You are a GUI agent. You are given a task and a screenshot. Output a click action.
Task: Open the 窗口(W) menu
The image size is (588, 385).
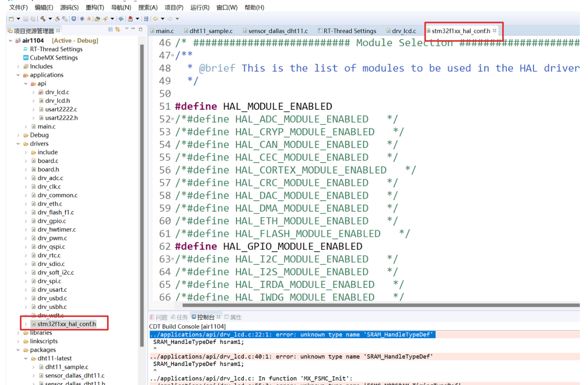coord(227,8)
